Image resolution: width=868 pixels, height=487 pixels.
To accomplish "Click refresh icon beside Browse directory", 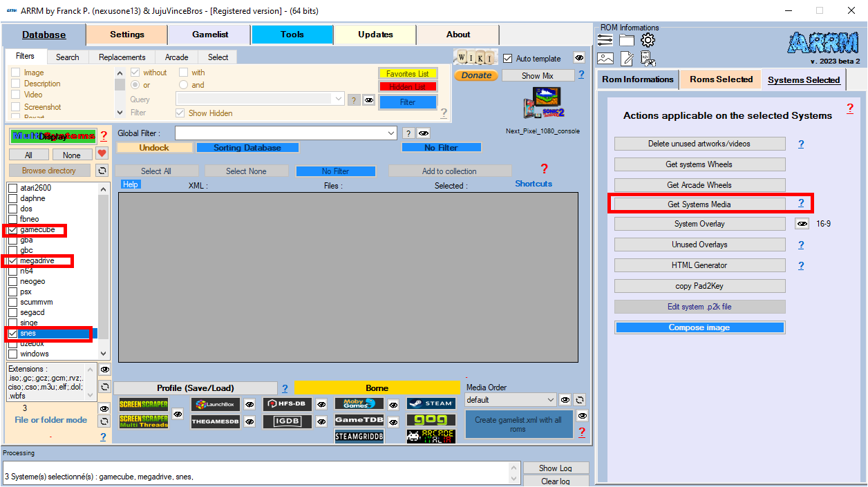I will pos(102,171).
